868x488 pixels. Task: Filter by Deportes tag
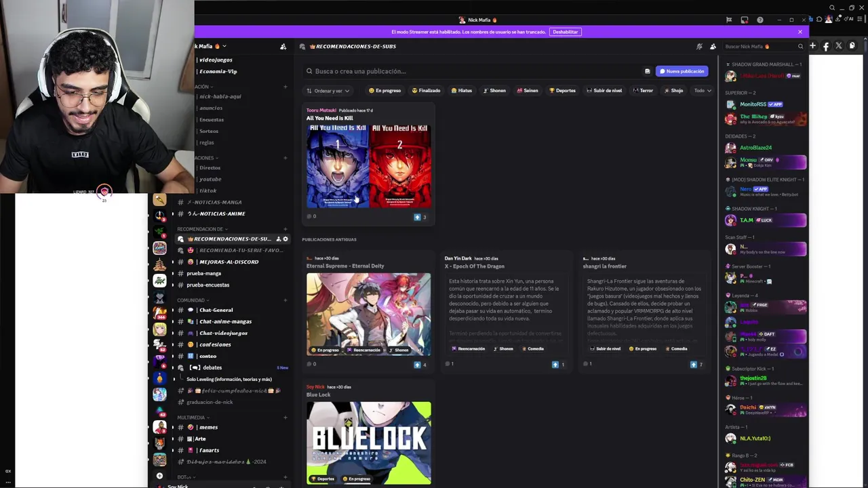pos(562,91)
